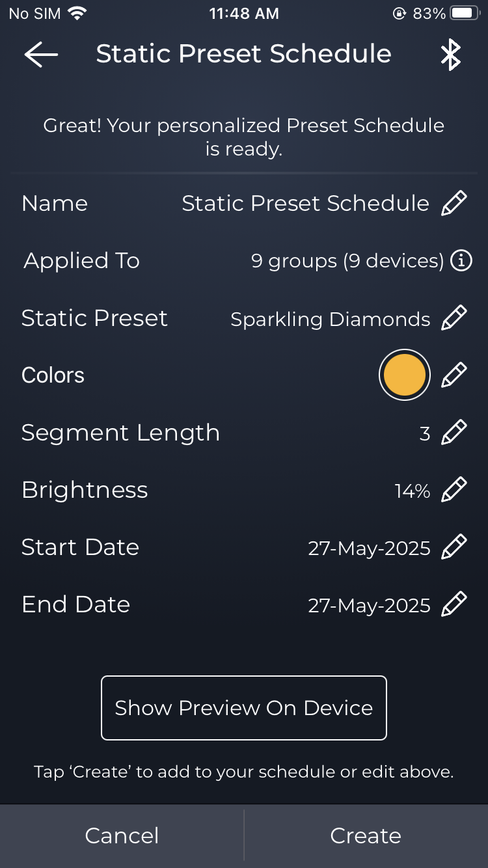This screenshot has width=488, height=868.
Task: Tap the 14% brightness value
Action: 412,491
